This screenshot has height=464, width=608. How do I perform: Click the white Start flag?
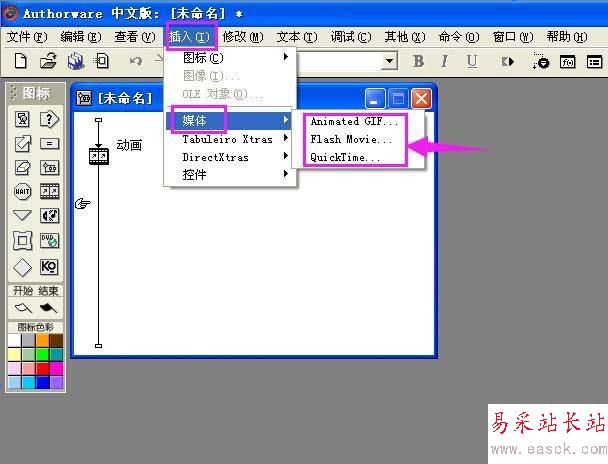point(23,309)
